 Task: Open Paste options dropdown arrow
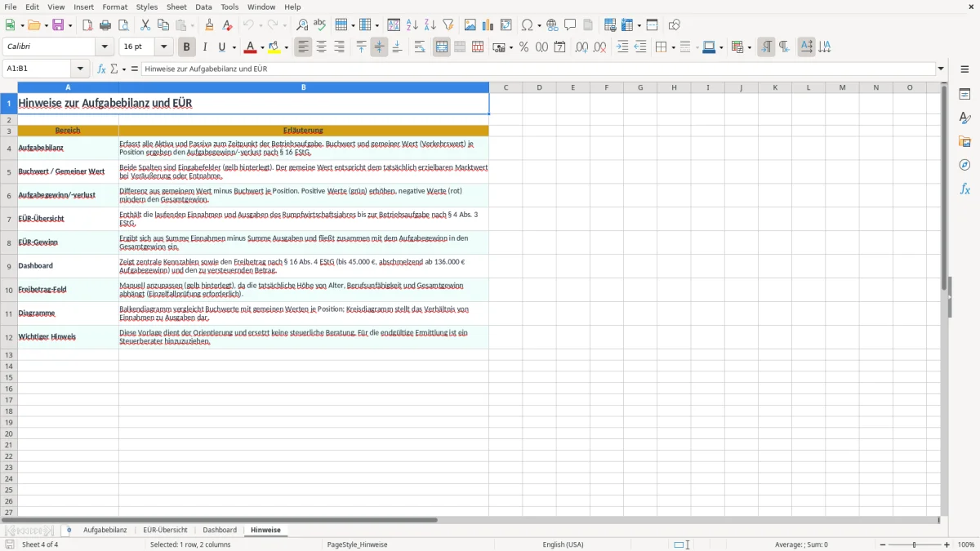click(x=193, y=25)
